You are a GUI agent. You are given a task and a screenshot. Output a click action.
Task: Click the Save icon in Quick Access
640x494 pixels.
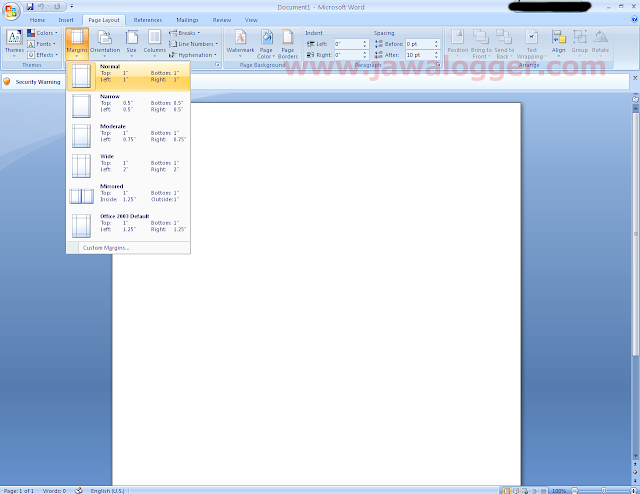pyautogui.click(x=30, y=7)
